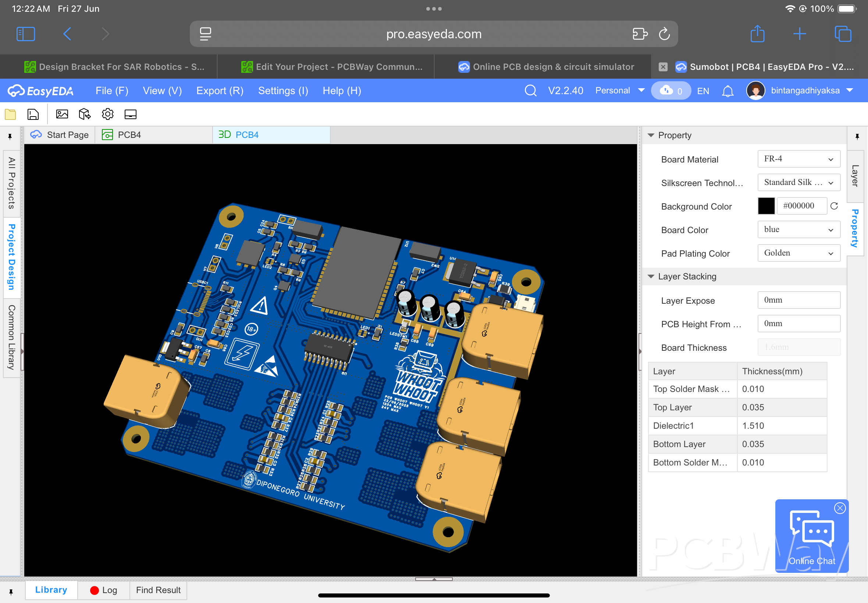Switch the EN language selector

[703, 91]
